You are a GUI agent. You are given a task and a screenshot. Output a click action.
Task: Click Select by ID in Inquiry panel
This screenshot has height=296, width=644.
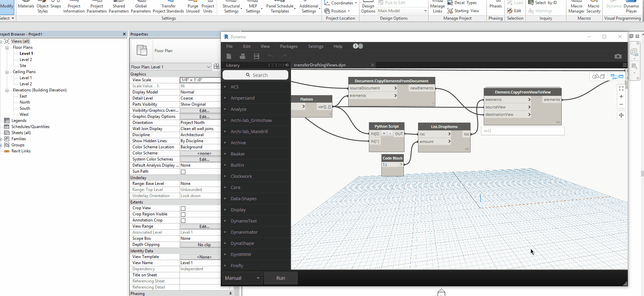pos(543,3)
